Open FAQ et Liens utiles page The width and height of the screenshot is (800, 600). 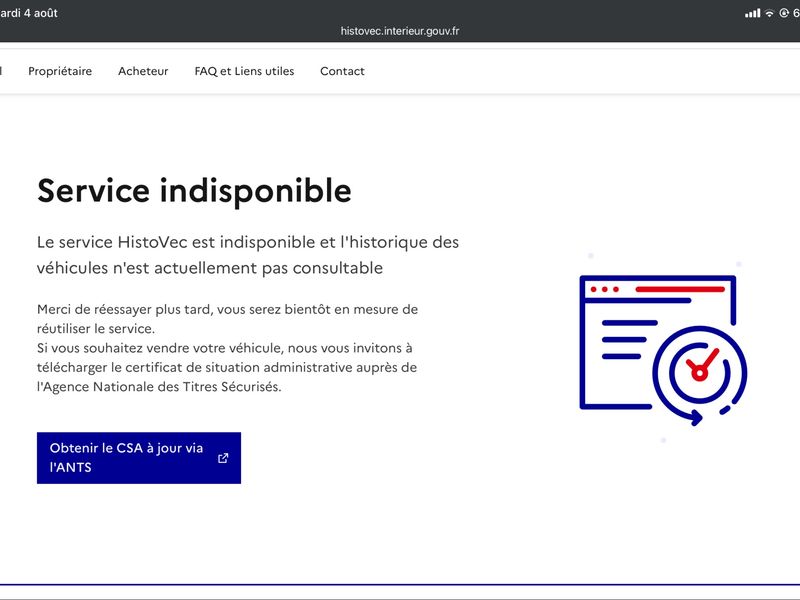click(244, 71)
